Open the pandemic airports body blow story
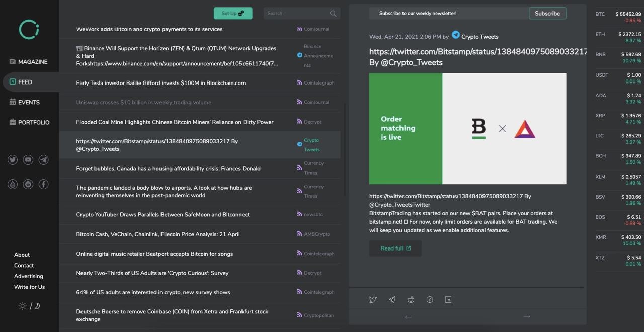 pos(164,192)
